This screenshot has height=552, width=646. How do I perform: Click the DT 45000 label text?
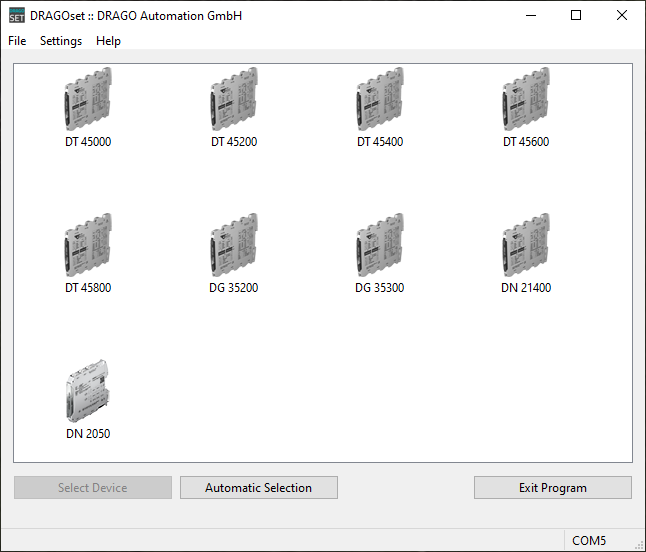[88, 142]
